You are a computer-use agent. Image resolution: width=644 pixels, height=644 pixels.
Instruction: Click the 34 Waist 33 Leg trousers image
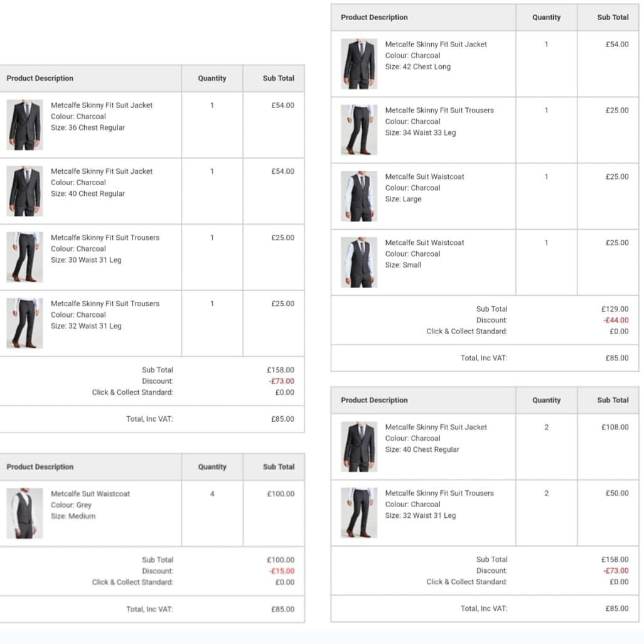(x=360, y=129)
